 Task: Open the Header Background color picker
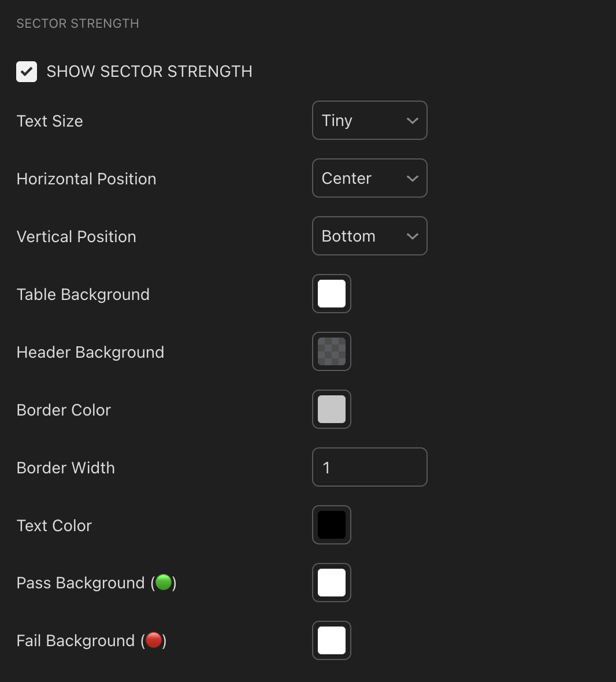pyautogui.click(x=332, y=351)
